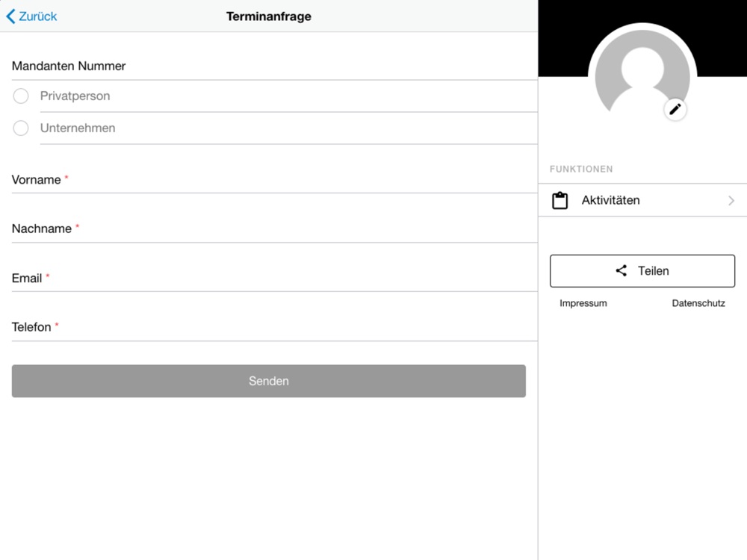
Task: Open the Datenschutz link
Action: [x=698, y=303]
